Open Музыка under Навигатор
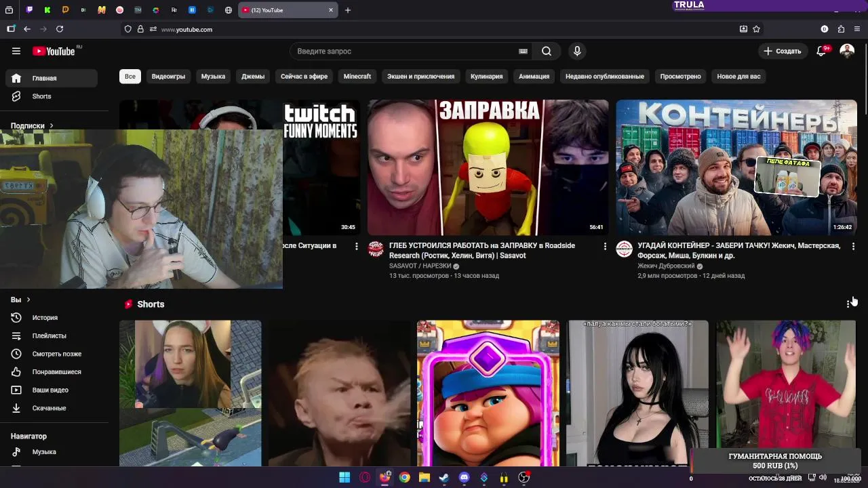 click(x=52, y=451)
